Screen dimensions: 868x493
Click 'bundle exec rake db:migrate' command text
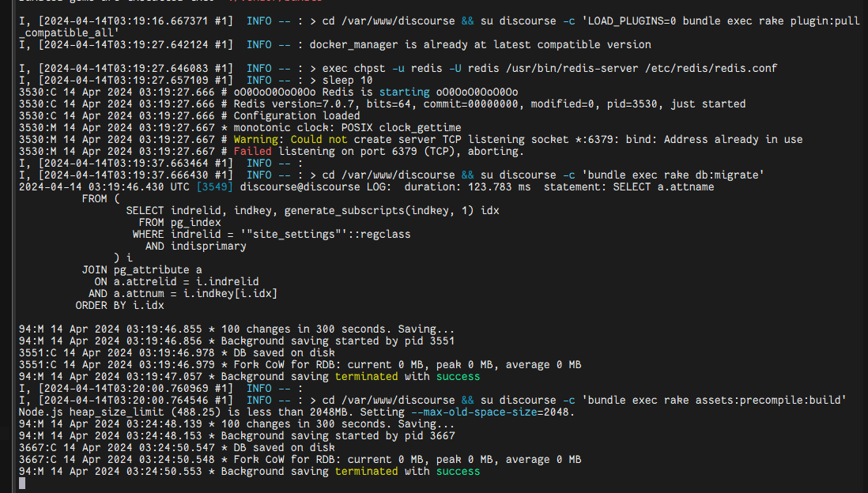click(x=673, y=175)
